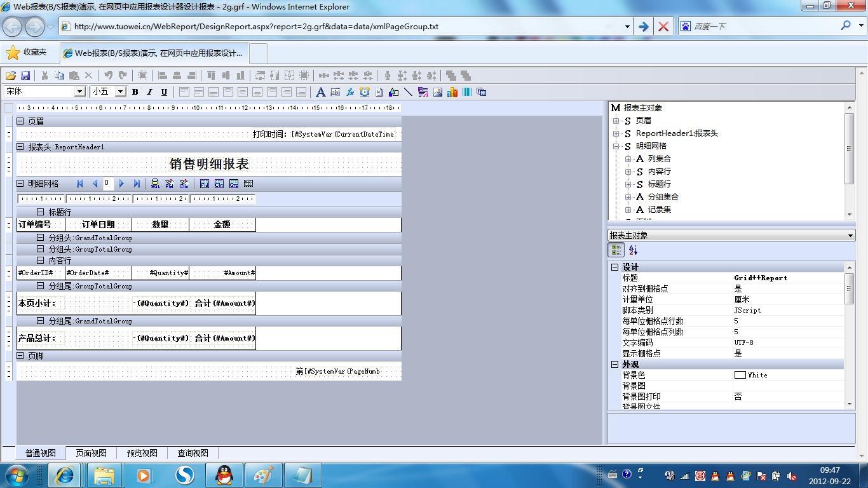The image size is (868, 488).
Task: Insert a barcode using the barcode icon
Action: pos(467,92)
